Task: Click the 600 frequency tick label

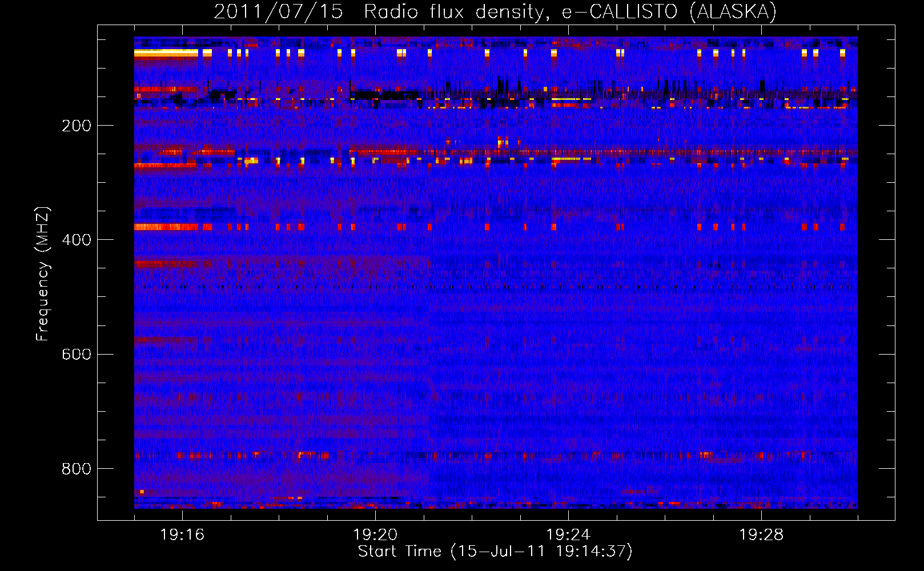Action: coord(77,354)
